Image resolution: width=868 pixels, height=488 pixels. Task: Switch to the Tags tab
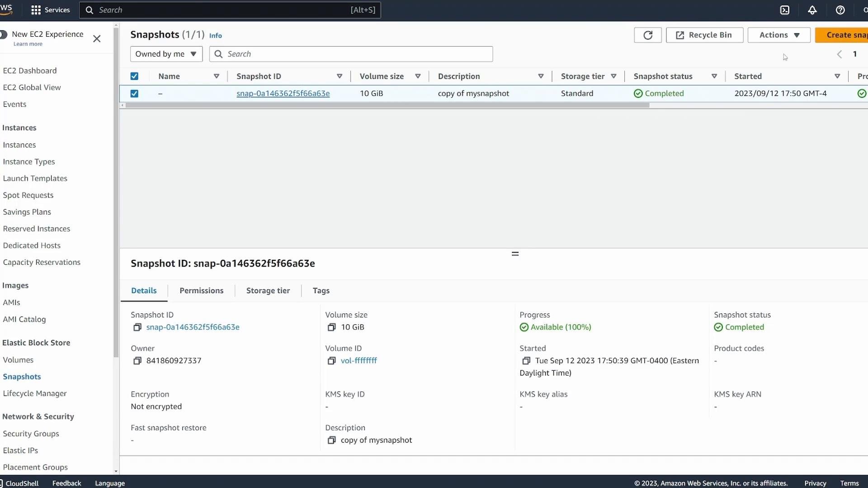pos(321,291)
